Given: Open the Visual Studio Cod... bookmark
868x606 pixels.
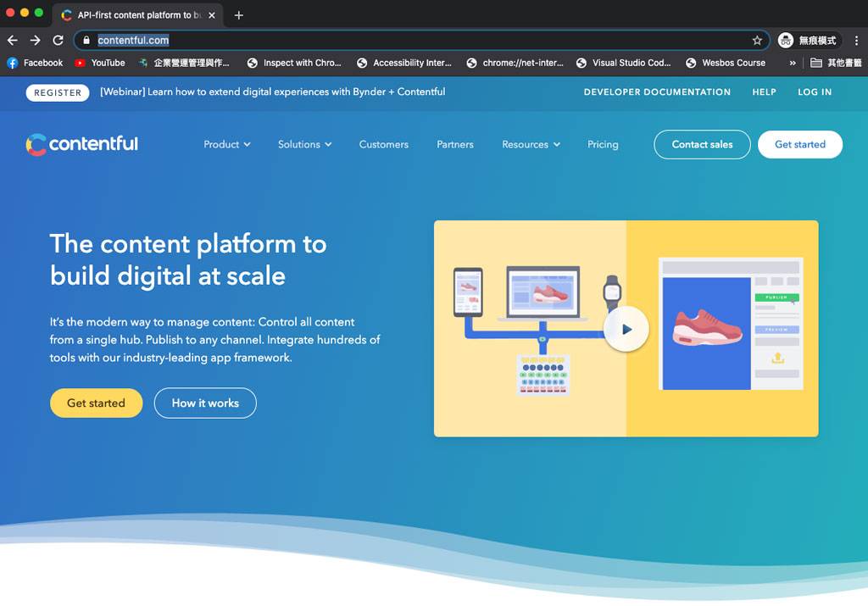Looking at the screenshot, I should coord(623,63).
